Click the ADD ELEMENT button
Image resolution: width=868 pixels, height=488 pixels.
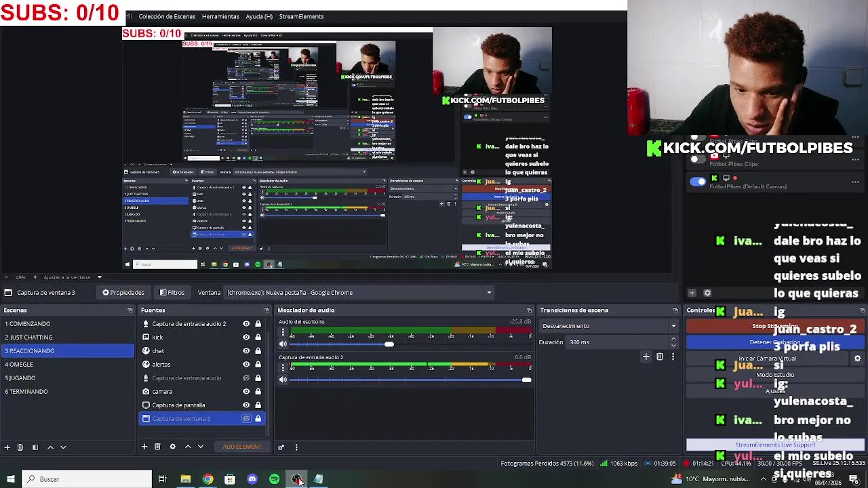point(242,447)
